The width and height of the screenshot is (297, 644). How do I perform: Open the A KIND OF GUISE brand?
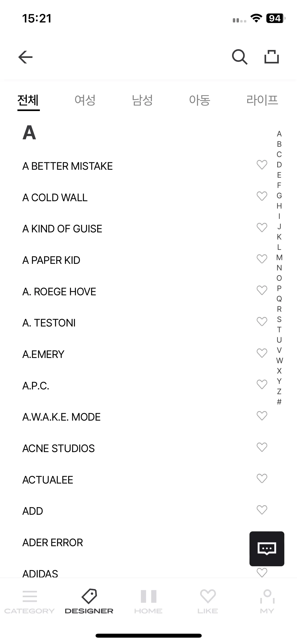click(x=62, y=229)
